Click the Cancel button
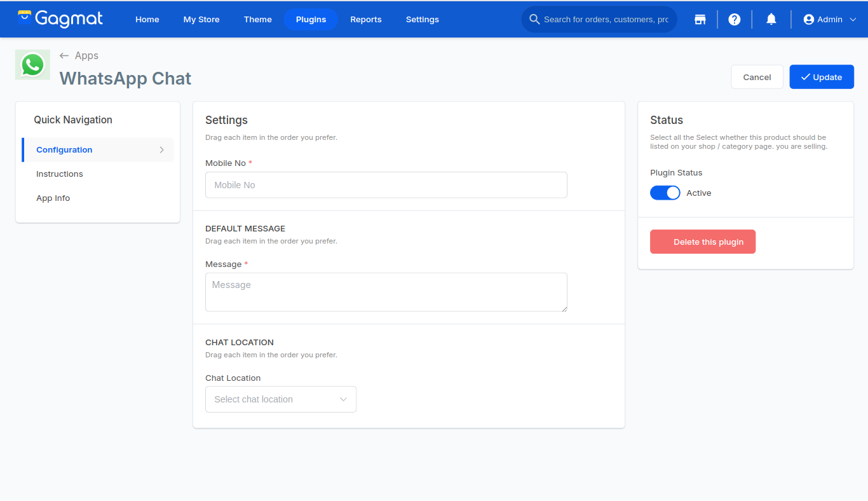 757,77
